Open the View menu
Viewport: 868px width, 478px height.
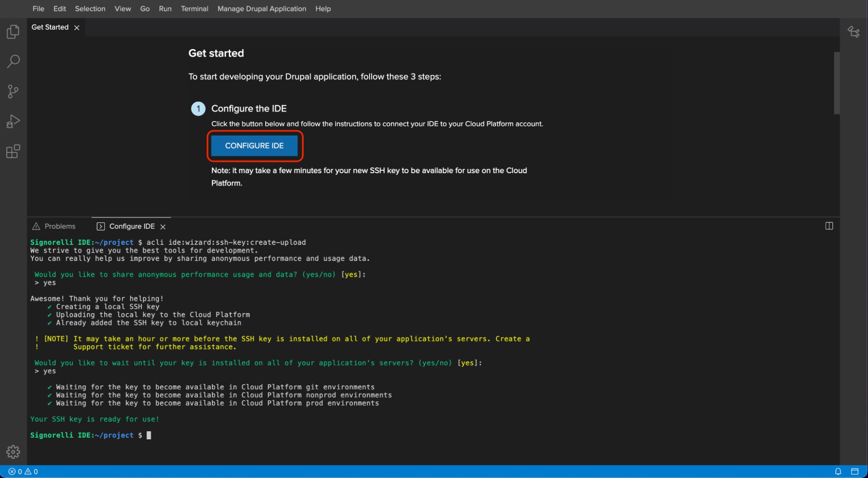[x=122, y=9]
